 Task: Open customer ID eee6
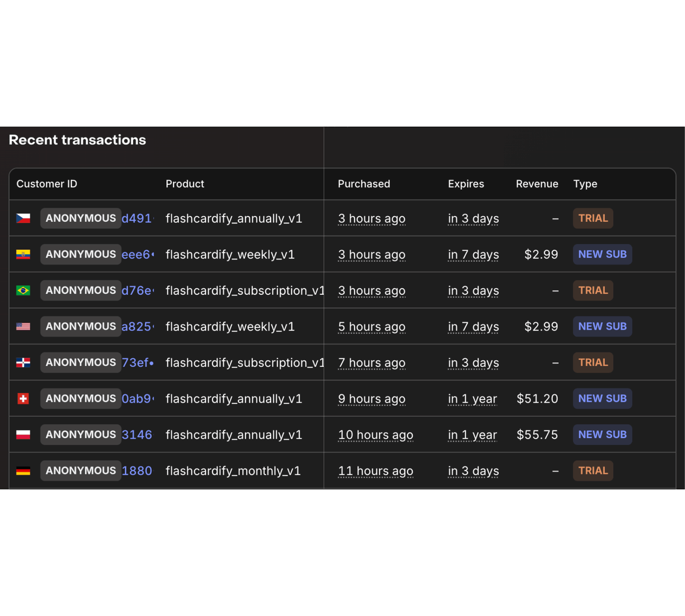[137, 254]
